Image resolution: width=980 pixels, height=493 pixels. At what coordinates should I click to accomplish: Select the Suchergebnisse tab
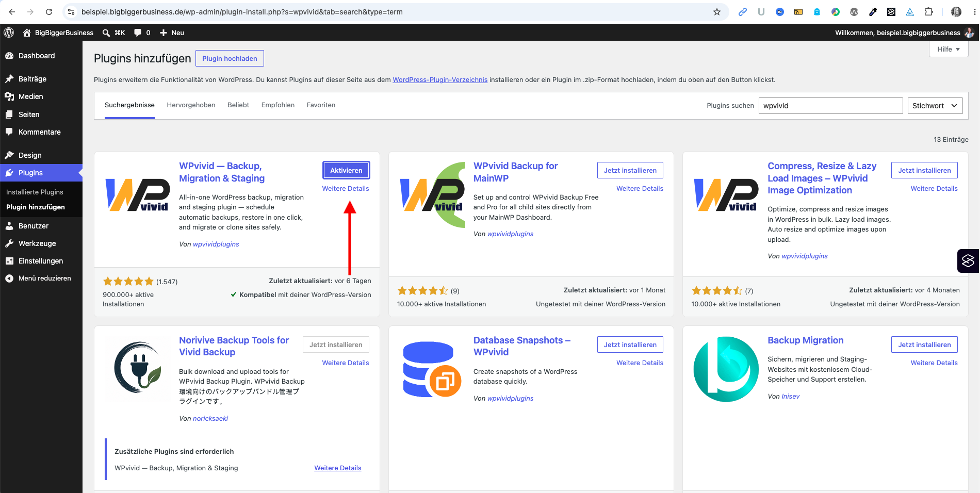pos(129,105)
